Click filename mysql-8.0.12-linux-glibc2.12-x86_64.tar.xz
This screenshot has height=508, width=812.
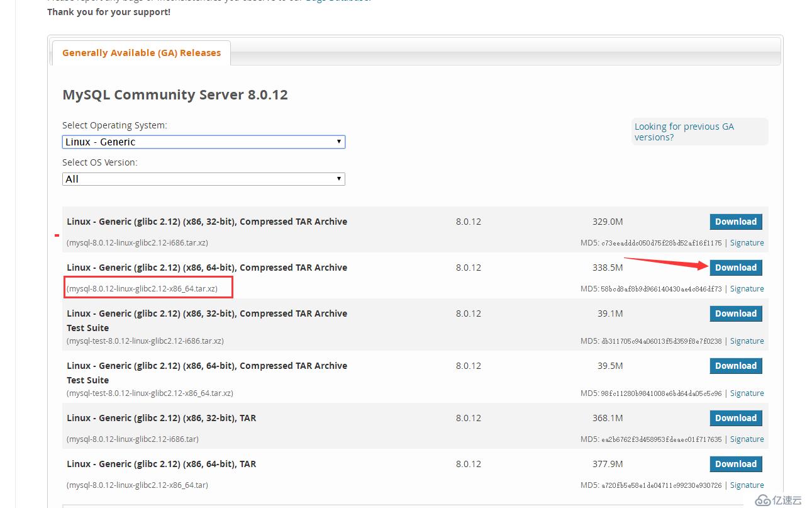click(x=142, y=288)
